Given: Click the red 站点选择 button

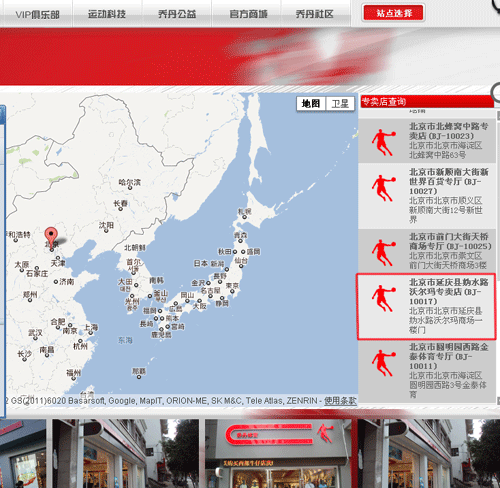Looking at the screenshot, I should (x=394, y=13).
